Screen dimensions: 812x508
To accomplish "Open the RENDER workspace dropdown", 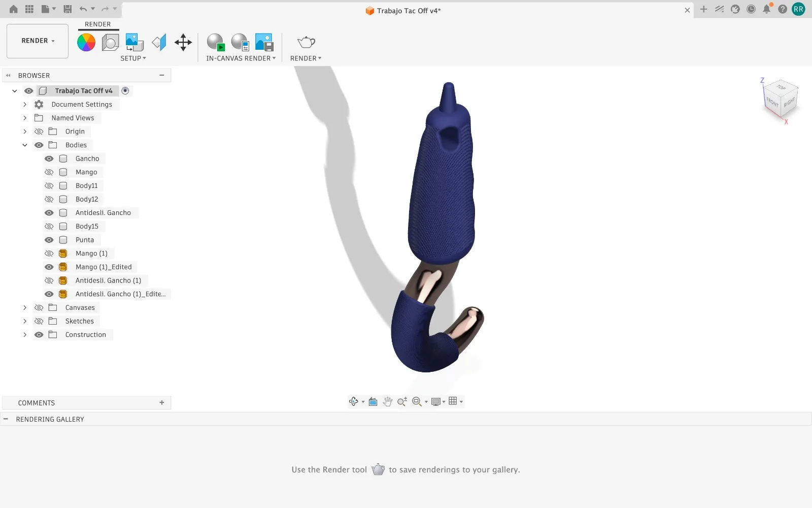I will point(38,41).
